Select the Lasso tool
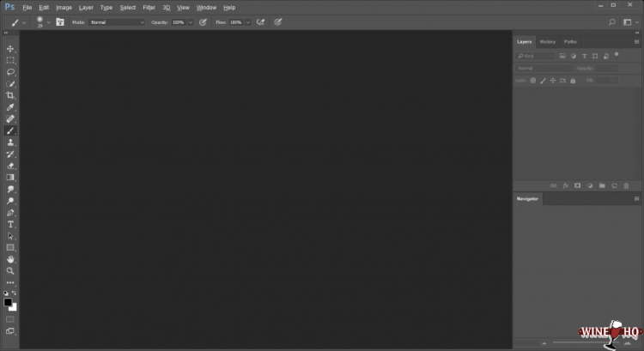The image size is (644, 351). pos(10,72)
